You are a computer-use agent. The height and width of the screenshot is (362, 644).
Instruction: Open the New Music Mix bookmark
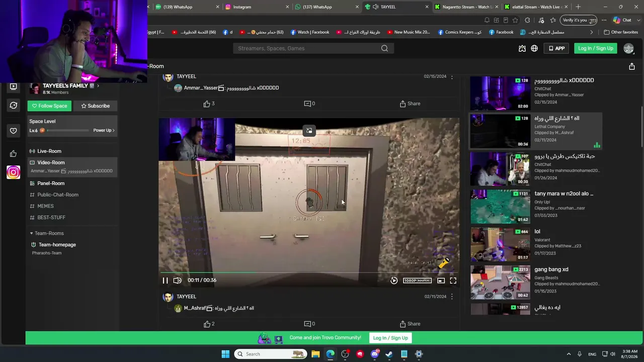coord(409,32)
